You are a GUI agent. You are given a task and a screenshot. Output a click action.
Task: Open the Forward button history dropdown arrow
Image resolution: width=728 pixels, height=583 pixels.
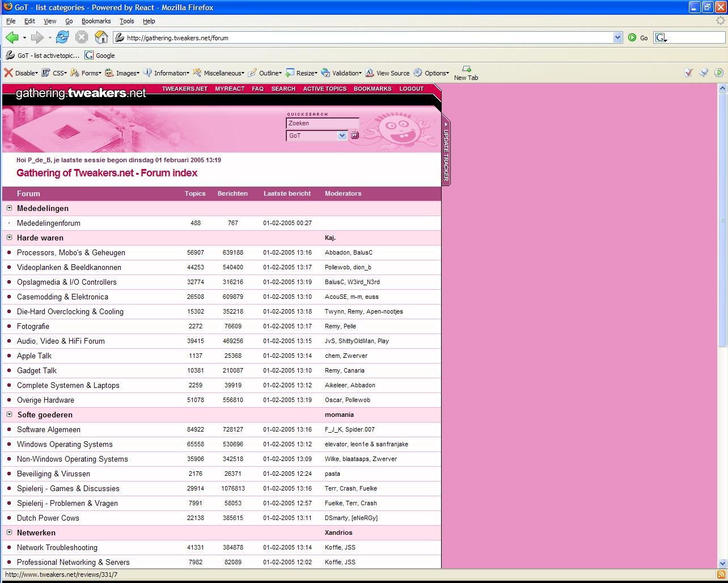pos(50,38)
